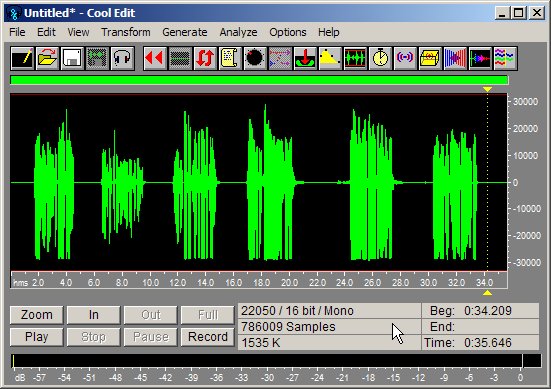551x389 pixels.
Task: Click the -27 dB mark on meter scale
Action: [x=292, y=378]
